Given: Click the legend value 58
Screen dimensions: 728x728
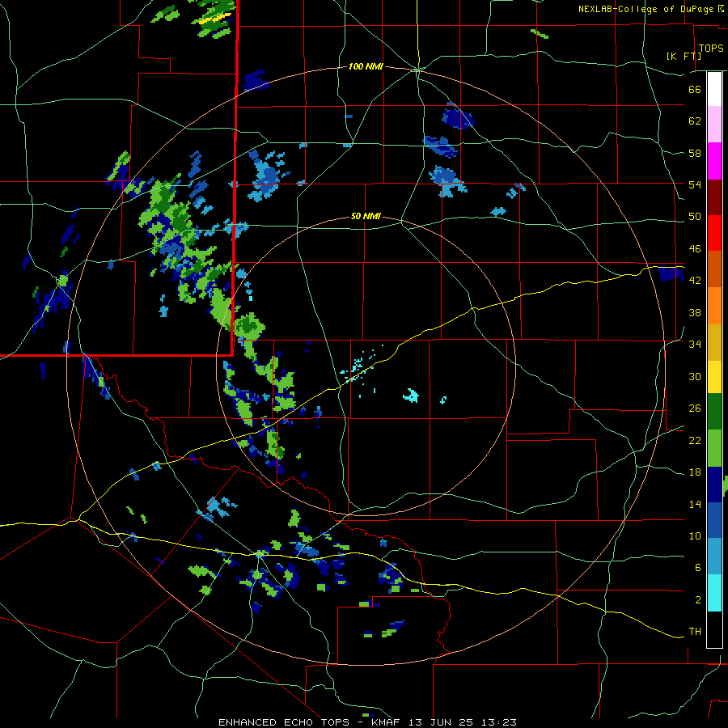Looking at the screenshot, I should point(695,153).
